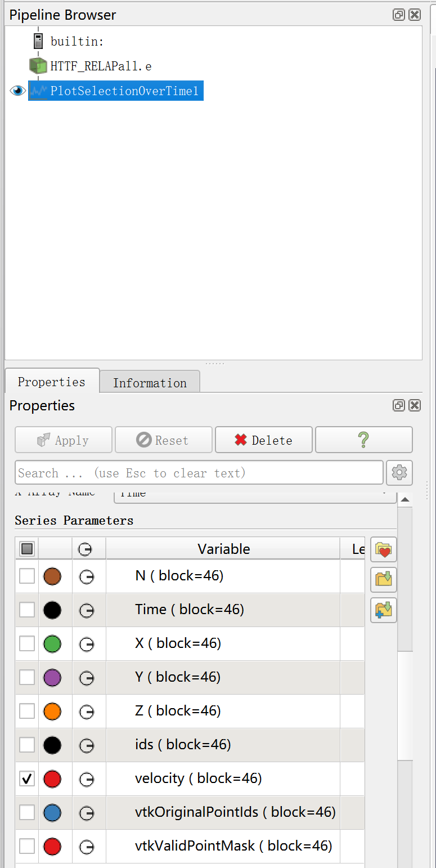Screen dimensions: 436x868
Task: Toggle visibility eye for PlotSelectionOverTime1
Action: [x=17, y=91]
